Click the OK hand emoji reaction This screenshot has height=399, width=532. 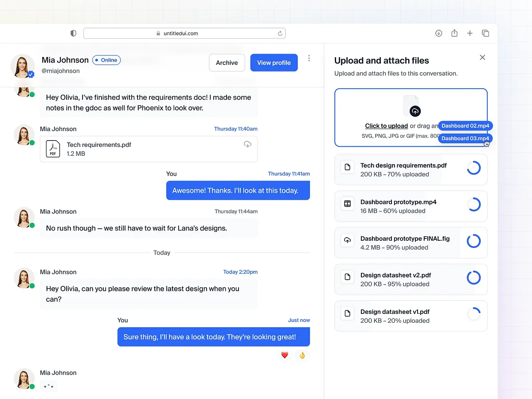click(302, 355)
